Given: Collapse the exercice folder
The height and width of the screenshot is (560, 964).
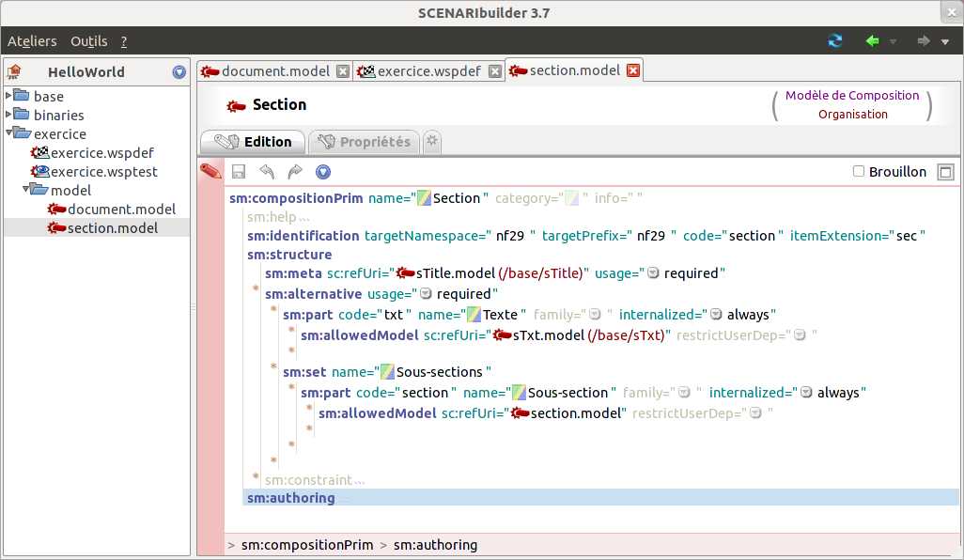Looking at the screenshot, I should coord(9,132).
